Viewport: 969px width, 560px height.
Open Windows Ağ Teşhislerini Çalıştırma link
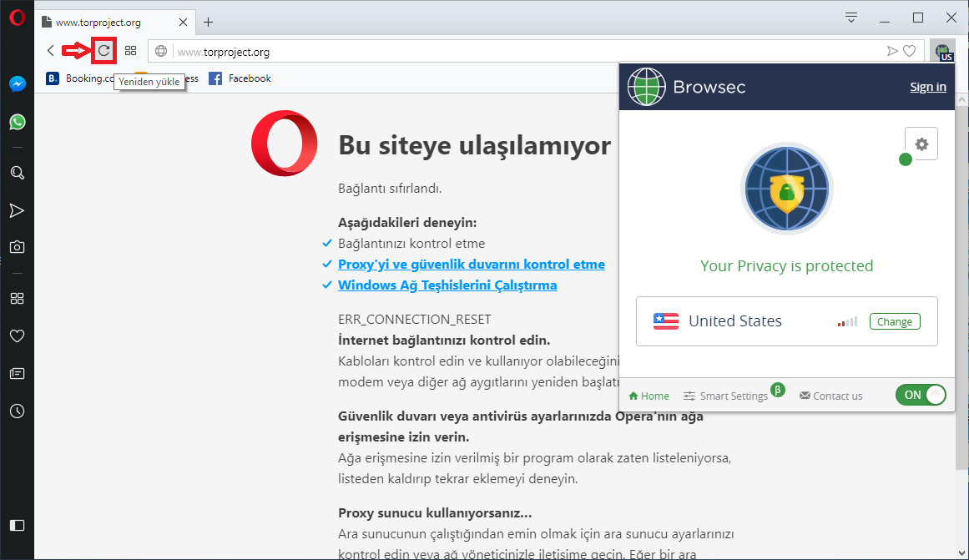click(447, 285)
